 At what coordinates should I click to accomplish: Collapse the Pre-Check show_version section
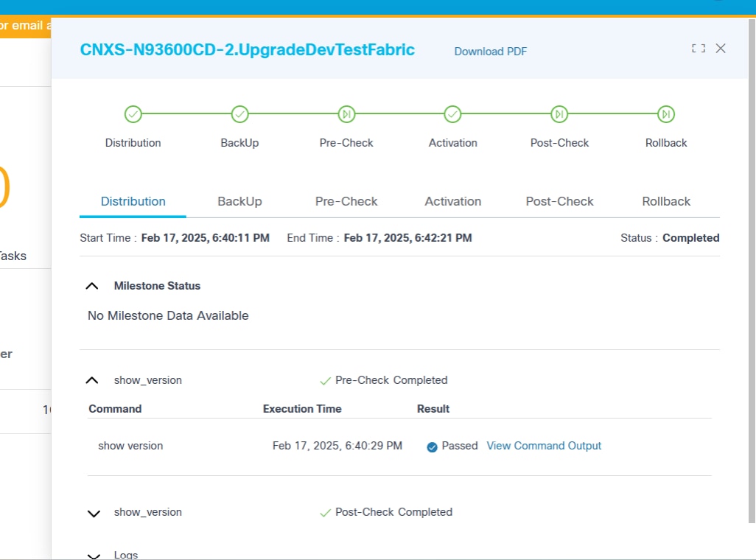tap(92, 380)
